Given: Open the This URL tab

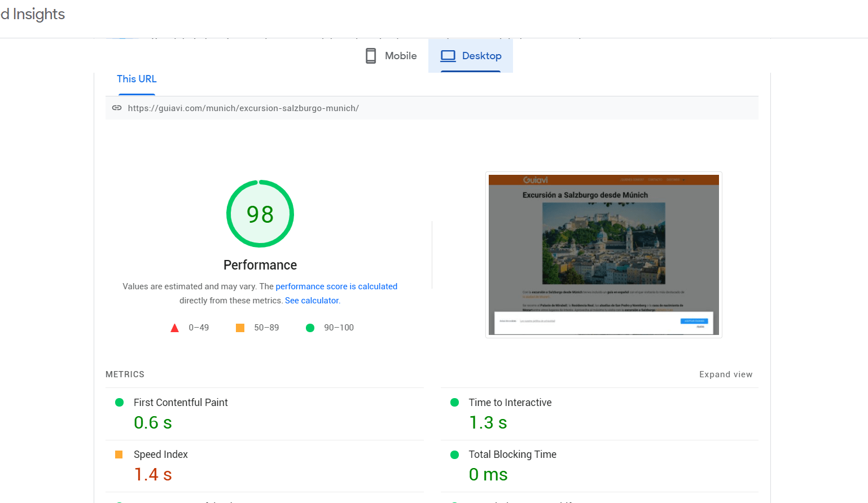Looking at the screenshot, I should point(137,79).
